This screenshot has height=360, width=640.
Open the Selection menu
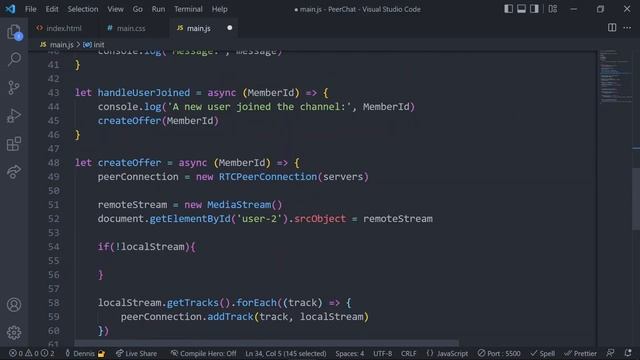tap(83, 9)
